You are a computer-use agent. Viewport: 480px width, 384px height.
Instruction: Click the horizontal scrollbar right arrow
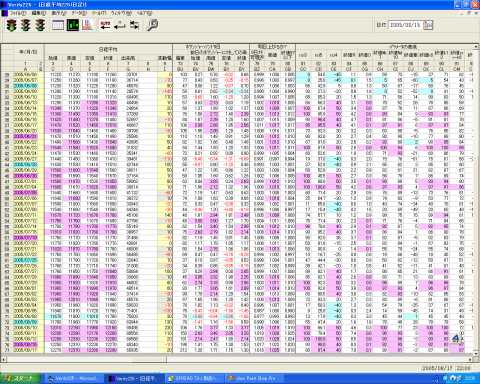[471, 359]
